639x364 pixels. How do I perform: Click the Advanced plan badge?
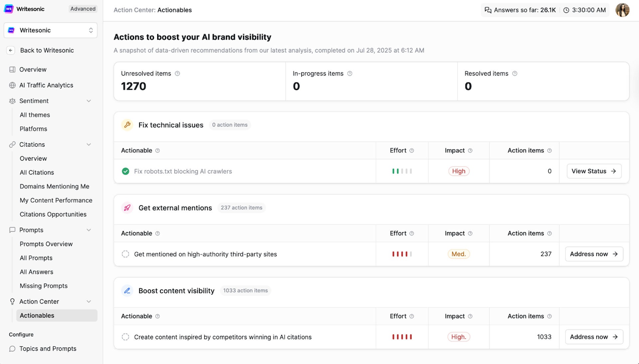(x=83, y=9)
